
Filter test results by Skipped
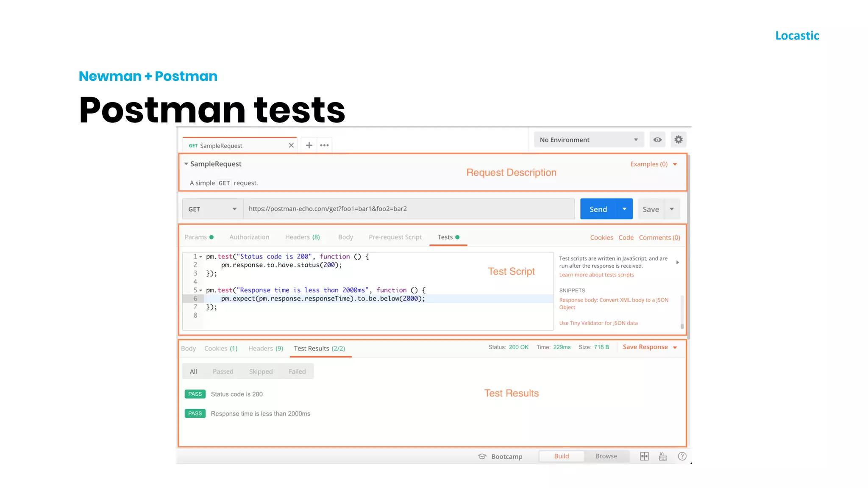261,372
